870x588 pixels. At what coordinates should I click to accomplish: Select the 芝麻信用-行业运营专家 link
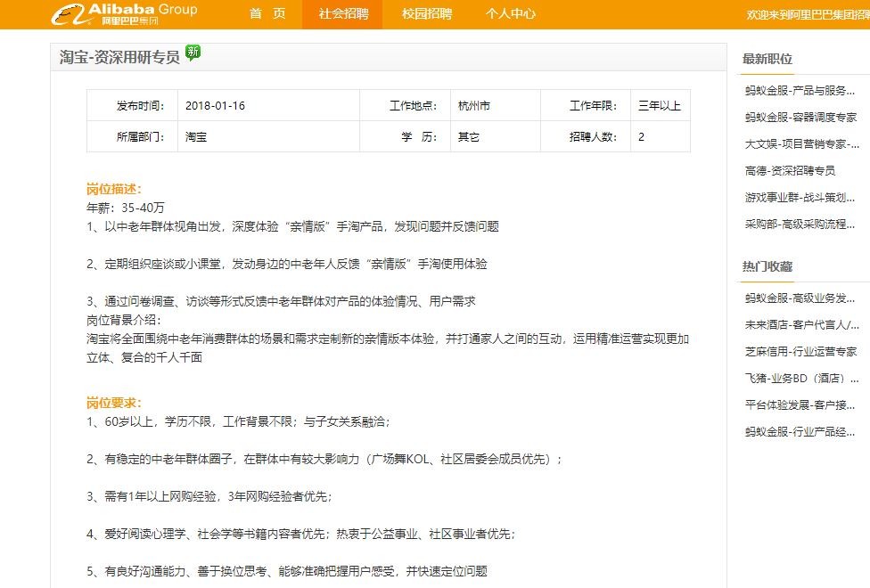pos(801,351)
